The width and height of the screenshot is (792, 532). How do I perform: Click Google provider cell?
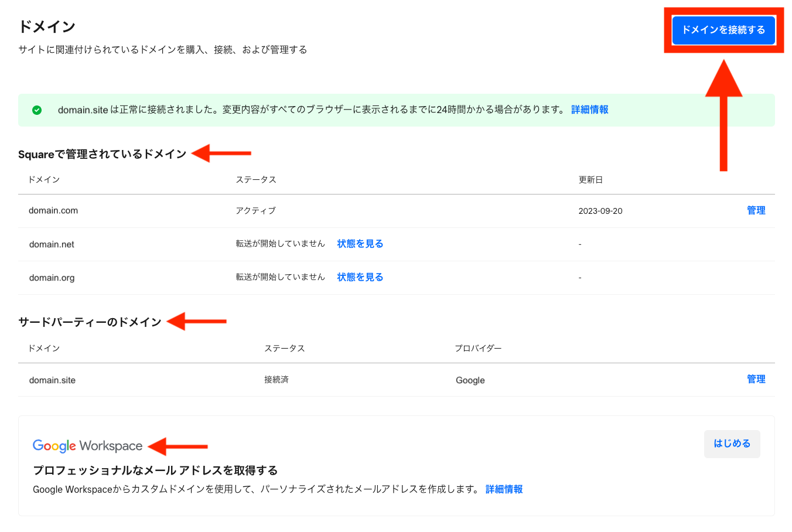coord(470,380)
